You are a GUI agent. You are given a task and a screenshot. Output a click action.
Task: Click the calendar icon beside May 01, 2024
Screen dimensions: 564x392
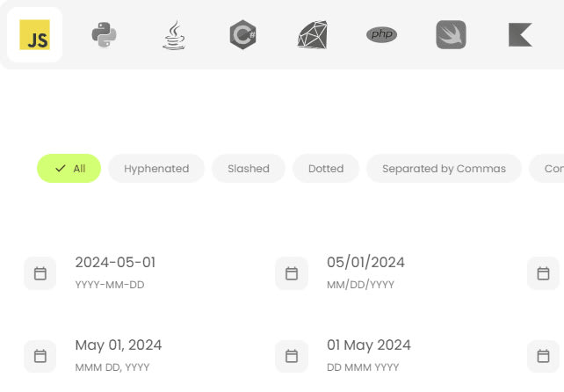point(40,356)
